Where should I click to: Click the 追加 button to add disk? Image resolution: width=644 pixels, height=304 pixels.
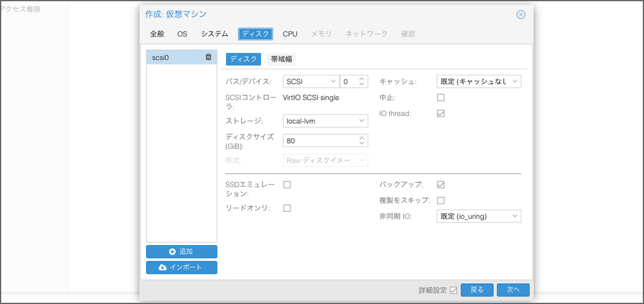click(181, 252)
